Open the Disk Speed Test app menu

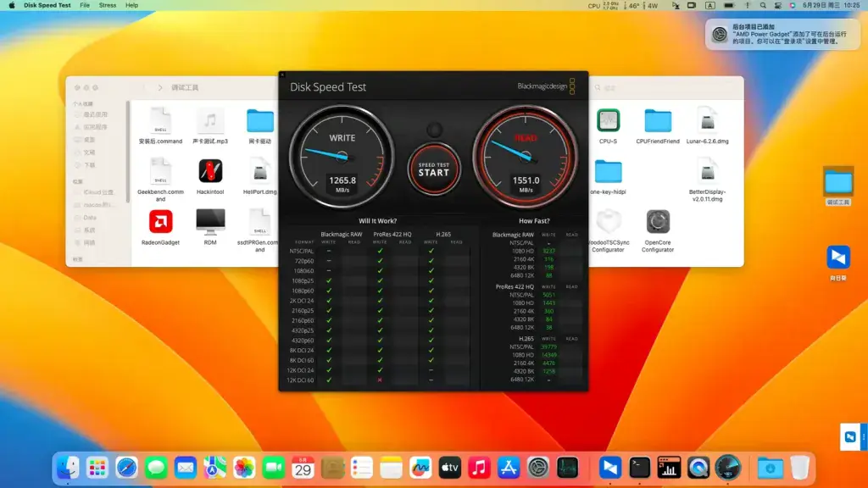pos(47,5)
